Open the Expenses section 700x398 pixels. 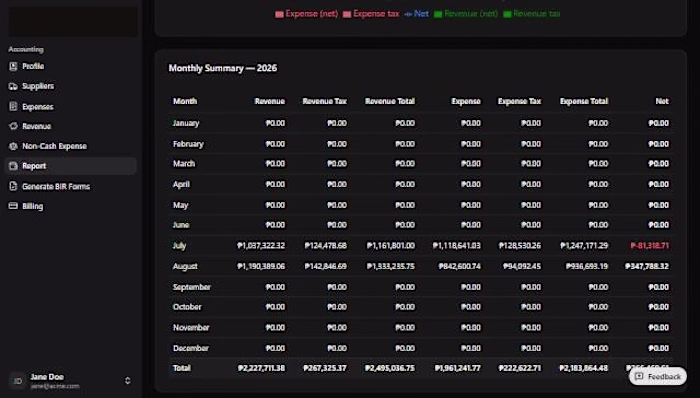click(71, 107)
